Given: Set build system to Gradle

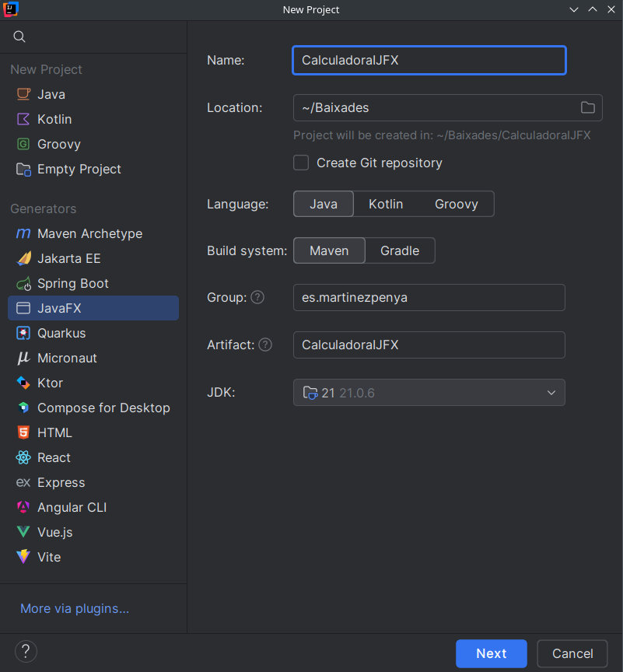Looking at the screenshot, I should (x=400, y=250).
